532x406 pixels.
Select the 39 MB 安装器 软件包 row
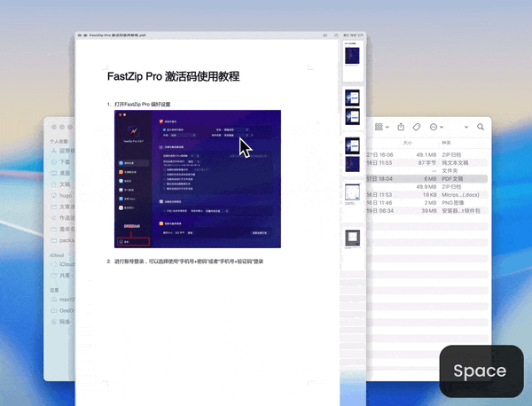[x=427, y=211]
